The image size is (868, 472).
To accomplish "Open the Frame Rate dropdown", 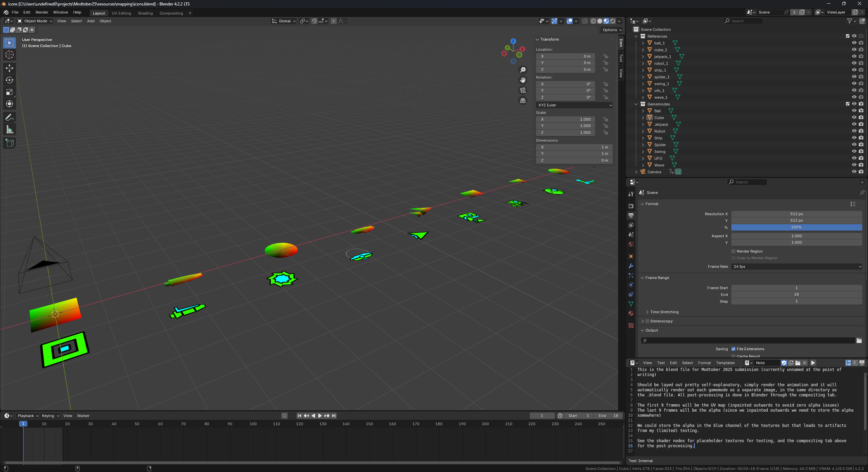I will tap(796, 267).
